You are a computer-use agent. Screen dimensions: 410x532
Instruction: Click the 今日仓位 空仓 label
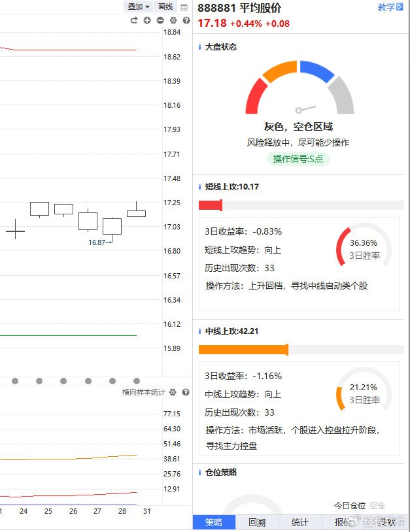360,506
